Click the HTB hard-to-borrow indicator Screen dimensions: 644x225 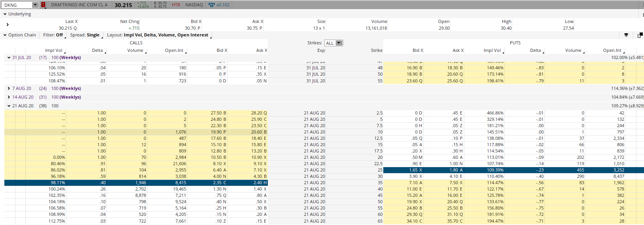(x=176, y=5)
